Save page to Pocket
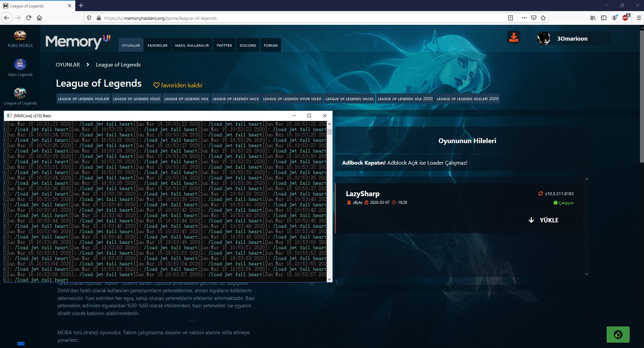 point(533,18)
